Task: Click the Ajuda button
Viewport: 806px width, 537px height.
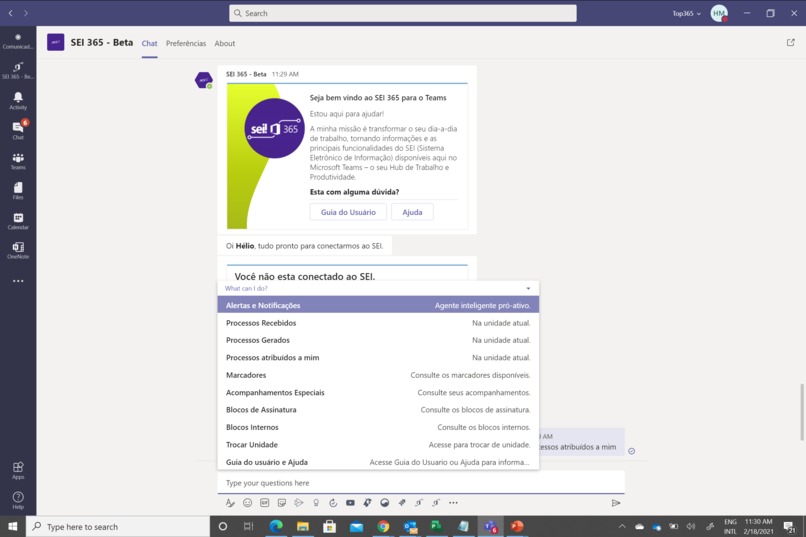Action: click(x=412, y=212)
